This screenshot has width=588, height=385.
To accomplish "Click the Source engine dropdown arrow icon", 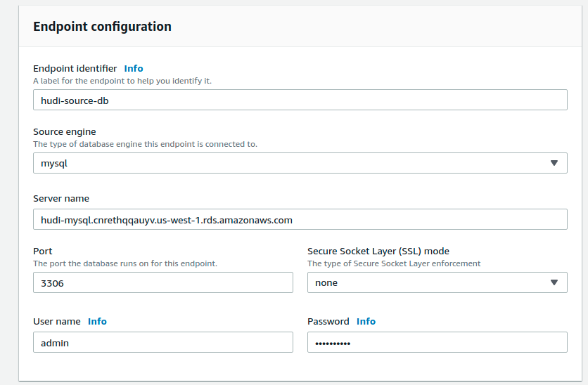I will [x=554, y=163].
